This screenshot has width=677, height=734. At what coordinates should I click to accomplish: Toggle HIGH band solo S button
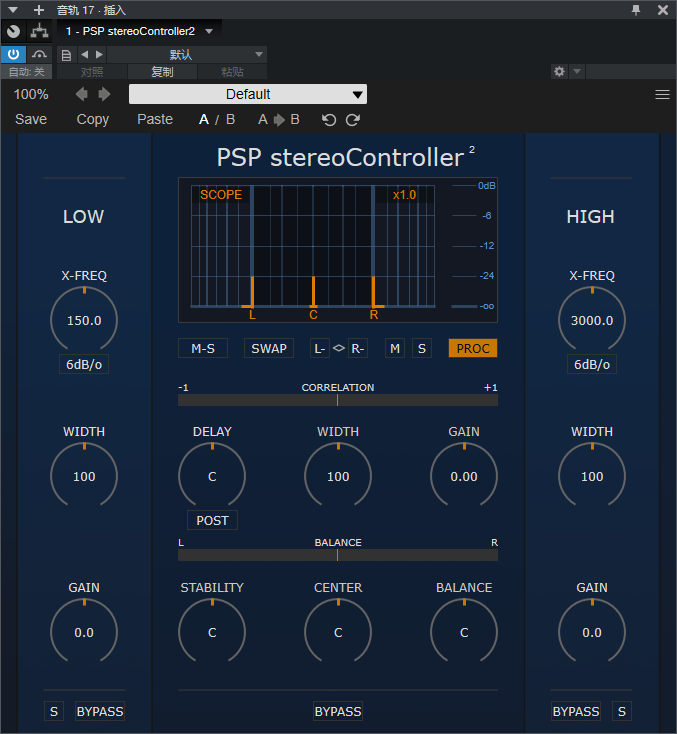point(622,712)
